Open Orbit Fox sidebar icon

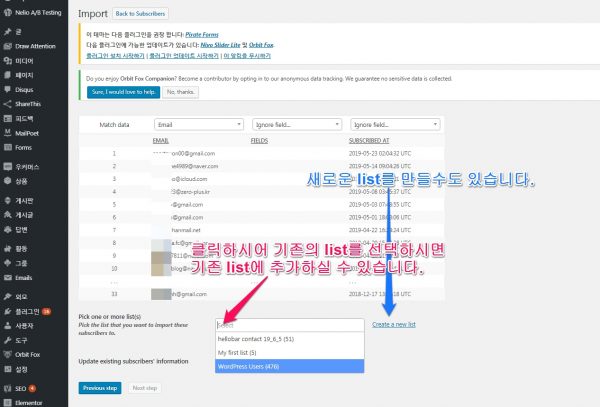pos(7,352)
